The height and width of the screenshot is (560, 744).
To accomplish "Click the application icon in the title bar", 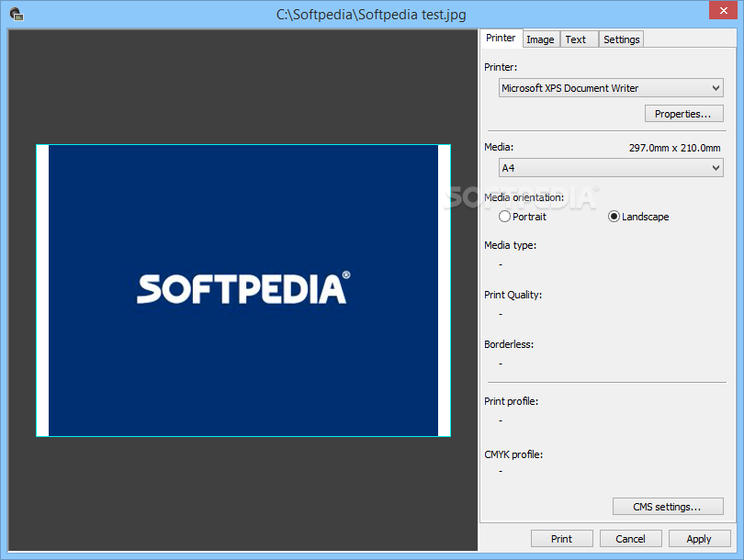I will [x=17, y=14].
